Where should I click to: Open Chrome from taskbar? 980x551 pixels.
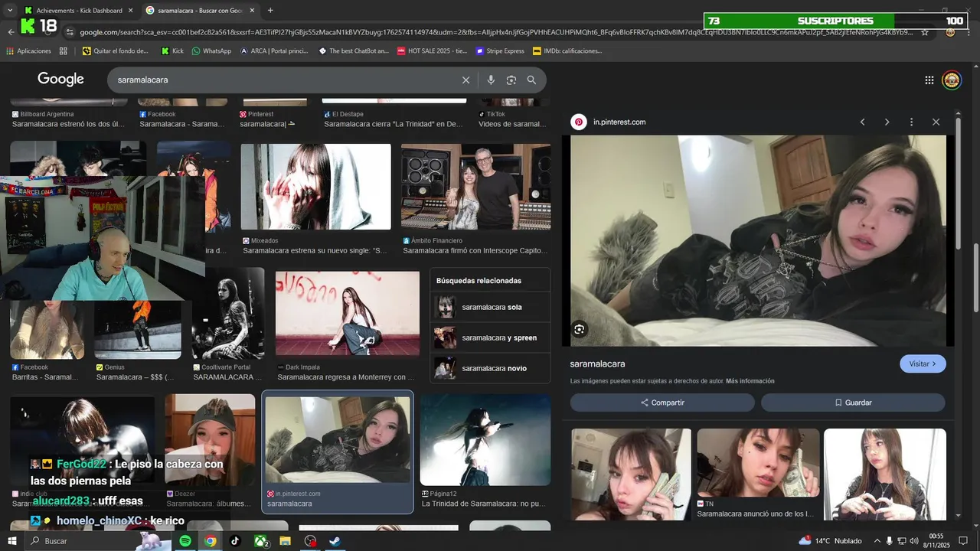(211, 541)
